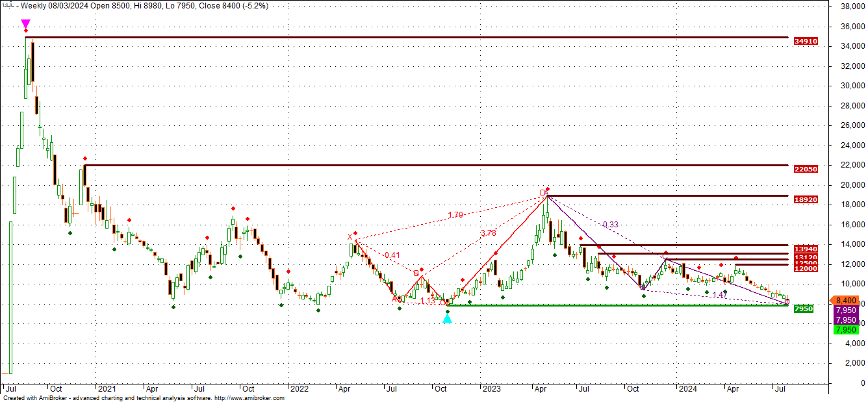
Task: Click the 1.70 ratio label
Action: [455, 215]
